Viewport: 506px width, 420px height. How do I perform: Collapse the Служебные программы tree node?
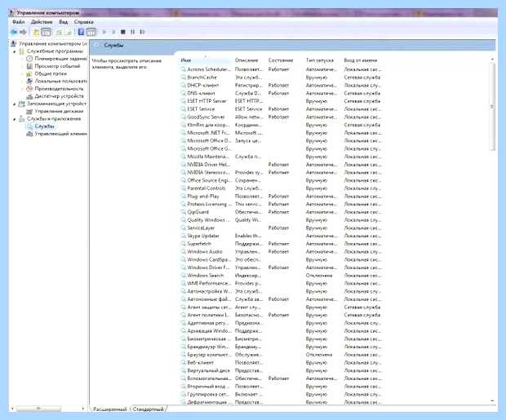pyautogui.click(x=14, y=51)
